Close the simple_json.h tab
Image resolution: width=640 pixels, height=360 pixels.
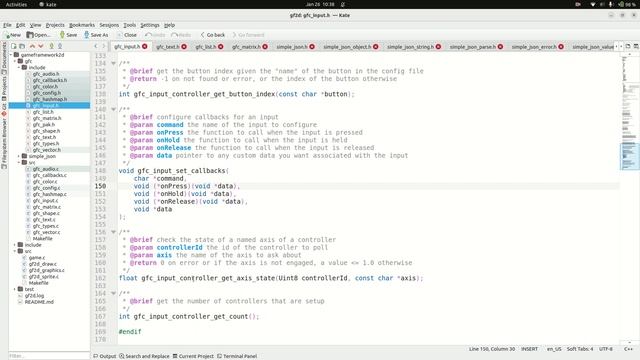[x=312, y=47]
